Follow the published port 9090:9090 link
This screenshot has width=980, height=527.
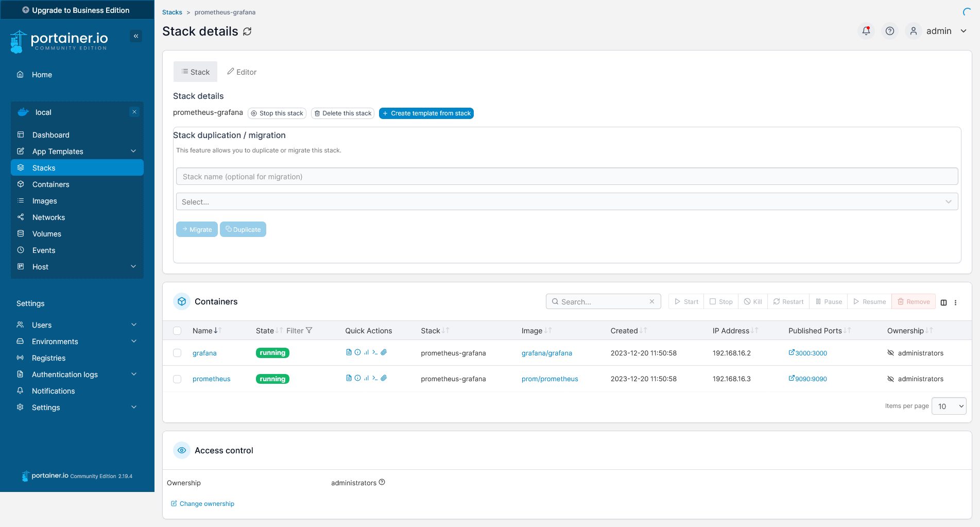[x=807, y=379]
